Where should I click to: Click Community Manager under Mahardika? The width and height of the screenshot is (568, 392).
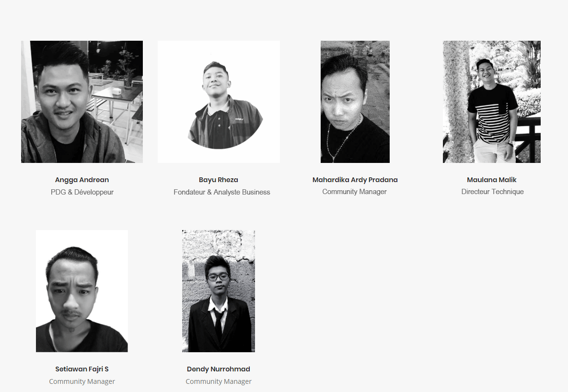pos(354,192)
